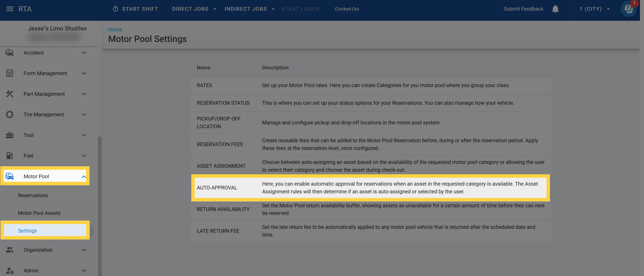Click the Home breadcrumb link

[x=115, y=30]
